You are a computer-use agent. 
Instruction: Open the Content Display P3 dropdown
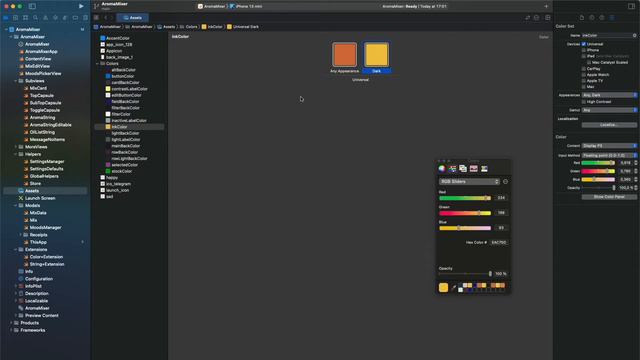(x=609, y=146)
